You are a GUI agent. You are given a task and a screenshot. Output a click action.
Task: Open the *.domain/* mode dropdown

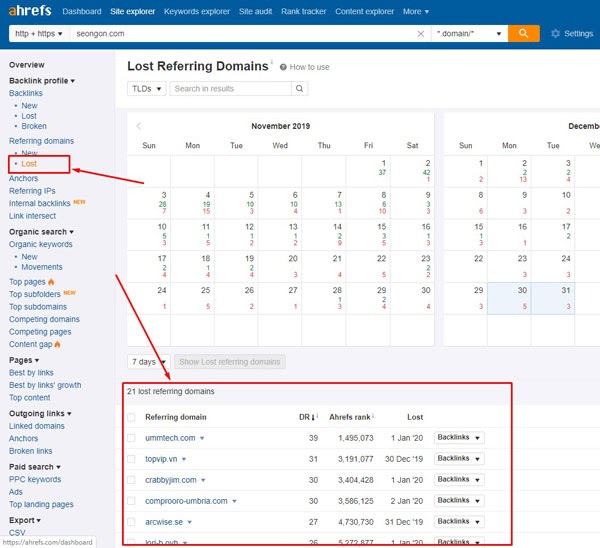[469, 34]
